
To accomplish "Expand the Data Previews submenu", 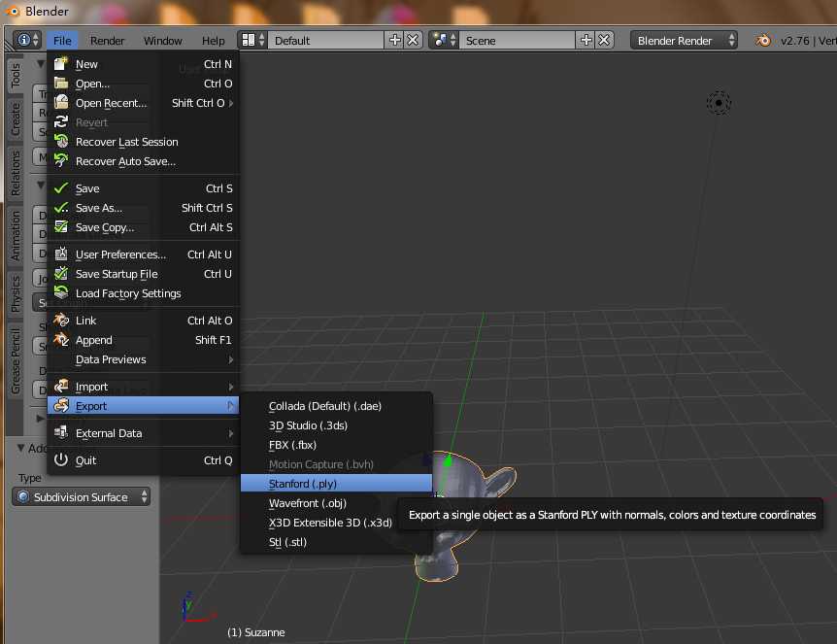I will (231, 359).
